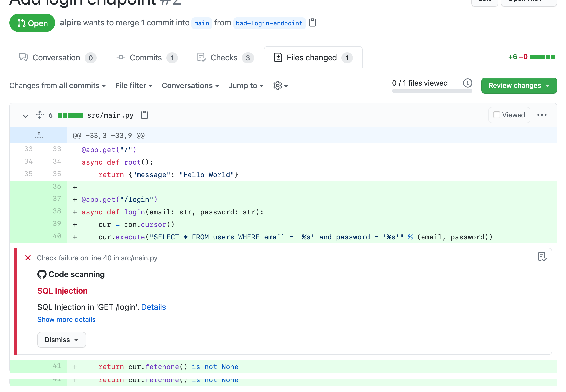This screenshot has width=566, height=392.
Task: Open the File filter dropdown
Action: pyautogui.click(x=134, y=86)
